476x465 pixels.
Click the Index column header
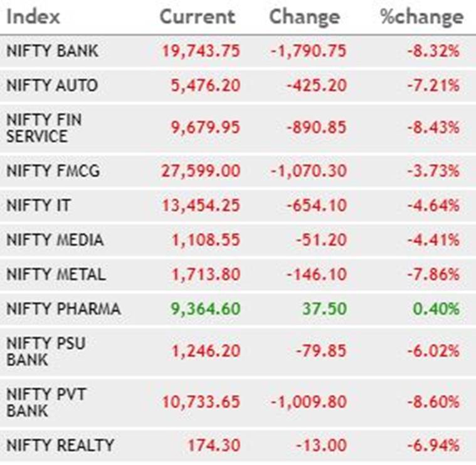click(x=33, y=17)
